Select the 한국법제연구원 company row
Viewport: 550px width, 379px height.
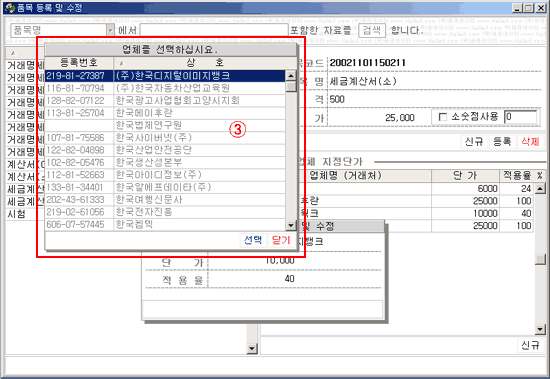tap(166, 125)
